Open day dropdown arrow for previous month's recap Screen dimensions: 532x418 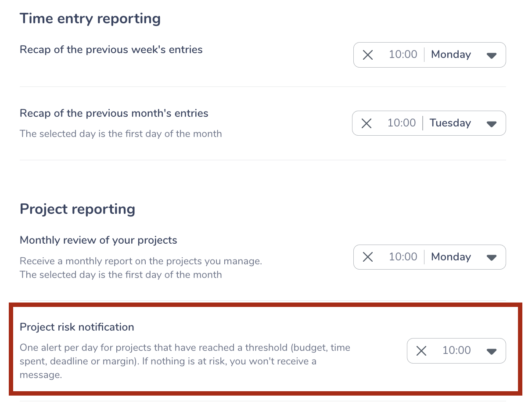coord(492,124)
